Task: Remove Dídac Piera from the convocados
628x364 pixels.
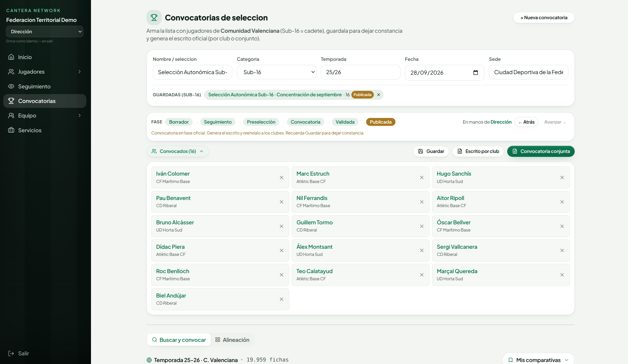Action: 281,250
